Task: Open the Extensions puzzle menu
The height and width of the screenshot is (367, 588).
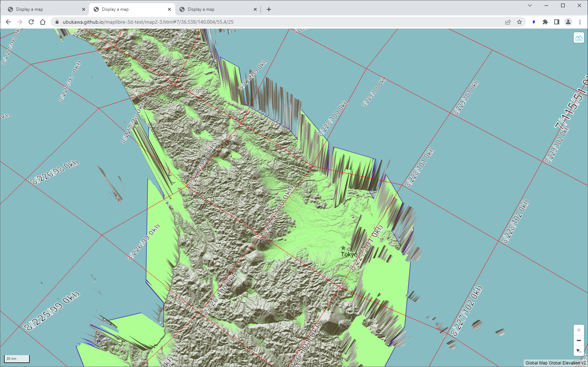Action: point(545,22)
